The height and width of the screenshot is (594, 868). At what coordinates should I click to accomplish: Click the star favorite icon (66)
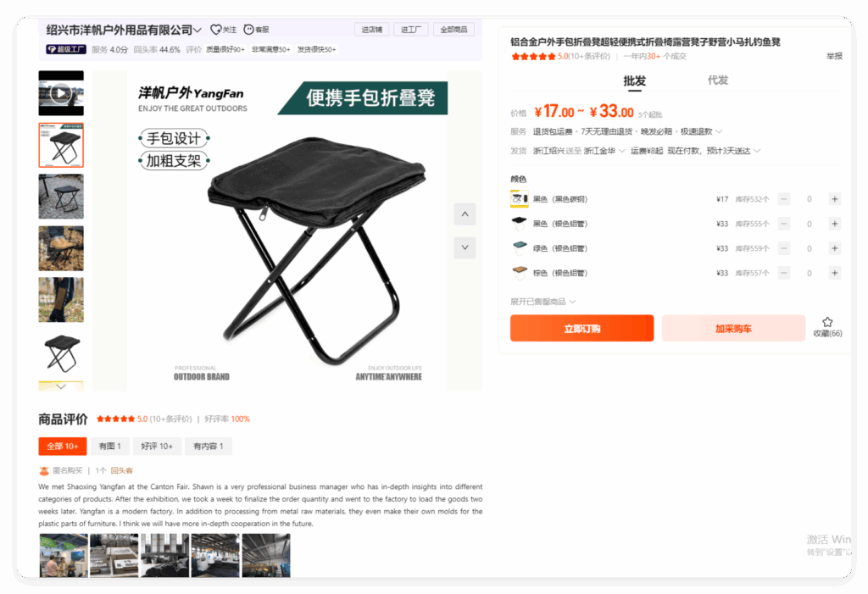827,322
